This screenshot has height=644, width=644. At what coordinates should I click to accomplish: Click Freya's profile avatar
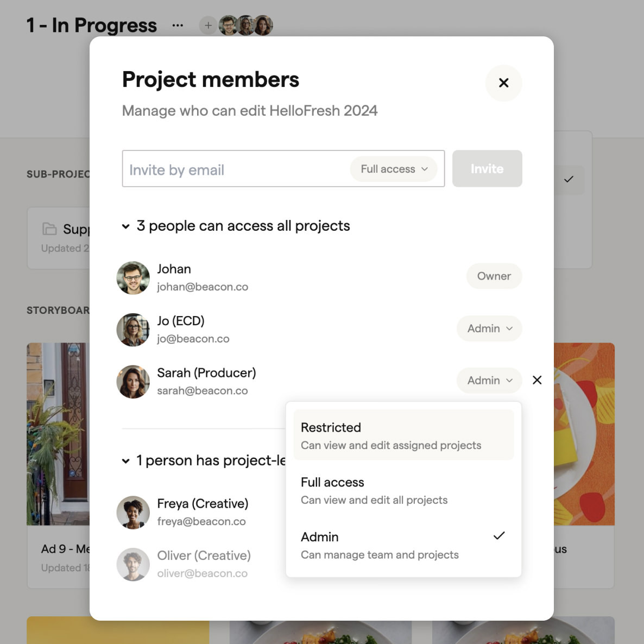coord(133,512)
